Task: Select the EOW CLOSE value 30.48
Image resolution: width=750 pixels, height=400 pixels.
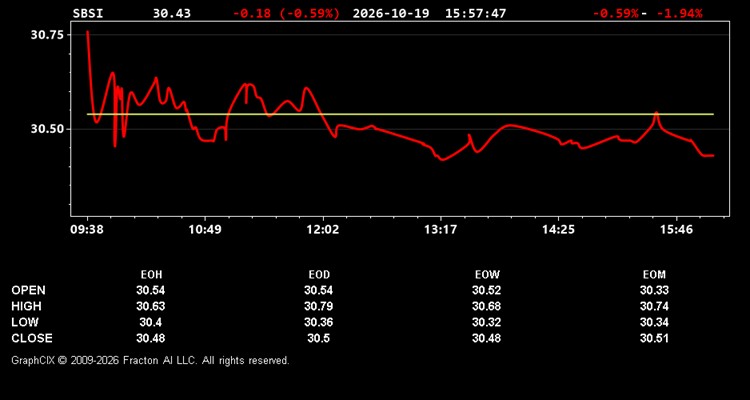Action: [486, 338]
